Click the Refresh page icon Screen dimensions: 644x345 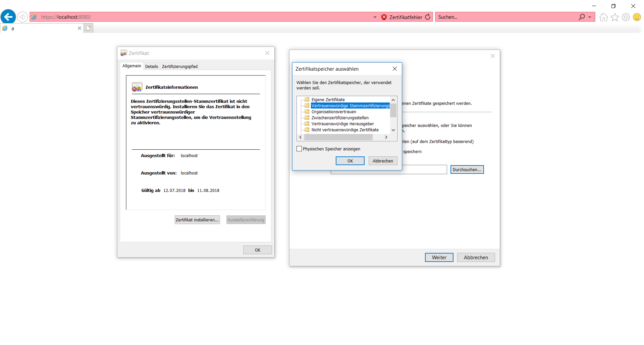click(428, 17)
